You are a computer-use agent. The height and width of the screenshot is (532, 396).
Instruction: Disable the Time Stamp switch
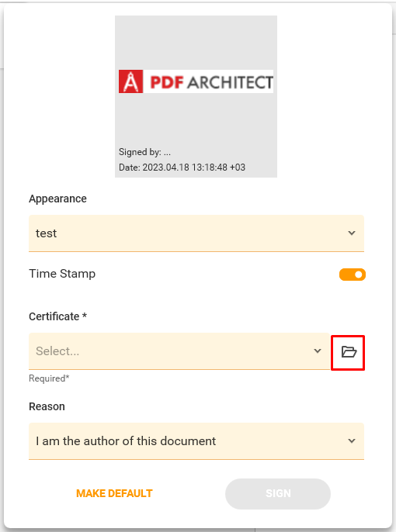353,275
